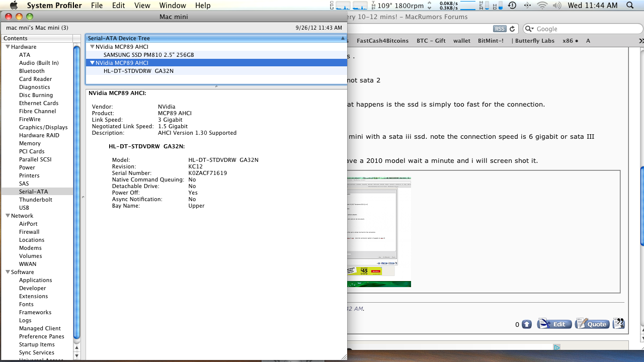The height and width of the screenshot is (362, 644).
Task: Collapse the Hardware section in Contents
Action: pyautogui.click(x=8, y=47)
